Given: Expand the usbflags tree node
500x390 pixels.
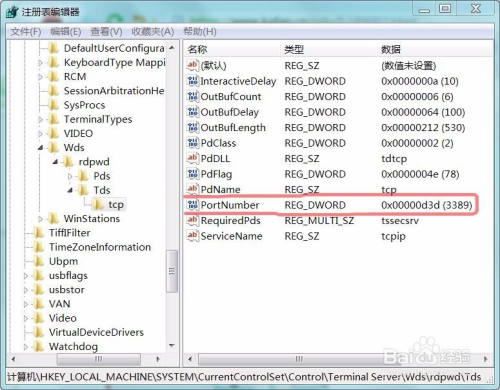Looking at the screenshot, I should point(26,276).
